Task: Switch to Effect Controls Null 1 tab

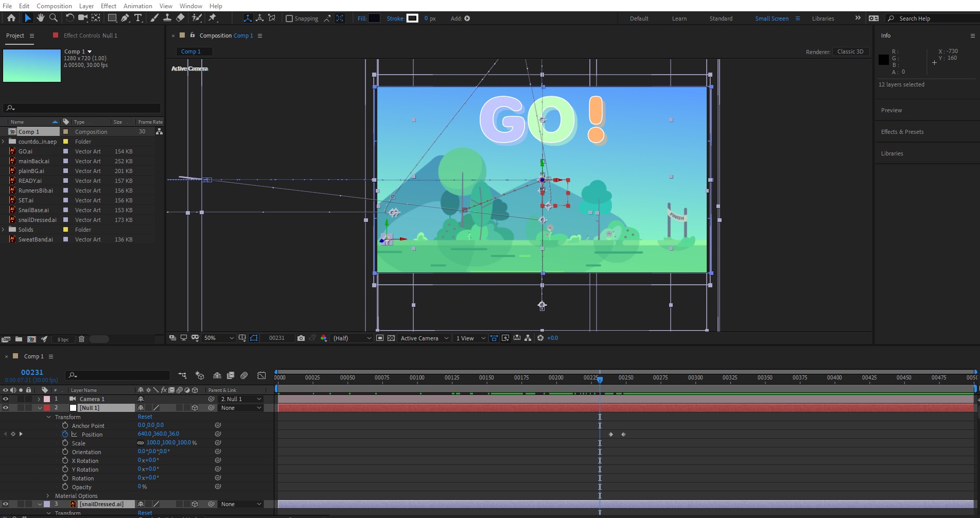Action: point(90,36)
